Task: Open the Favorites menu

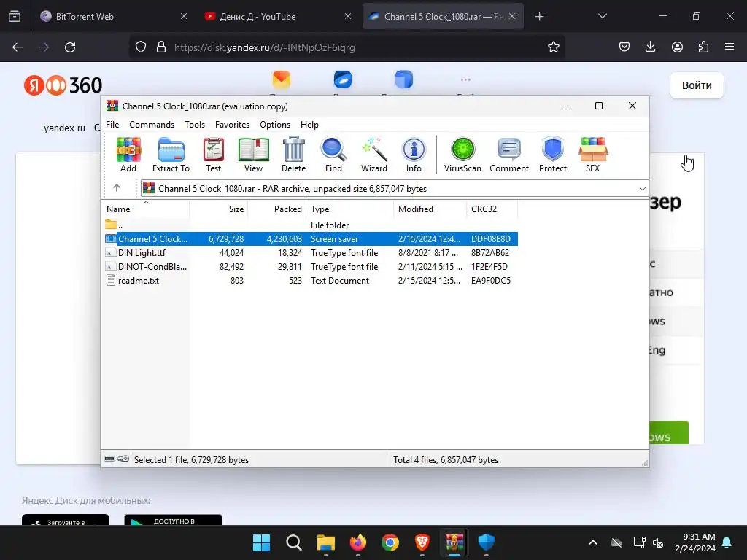Action: coord(232,124)
